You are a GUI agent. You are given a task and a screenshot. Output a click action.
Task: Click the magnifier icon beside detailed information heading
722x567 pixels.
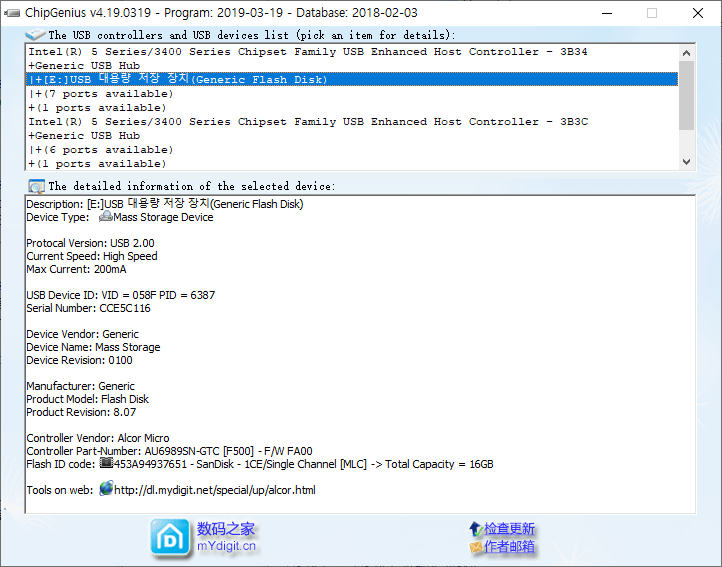(x=36, y=186)
